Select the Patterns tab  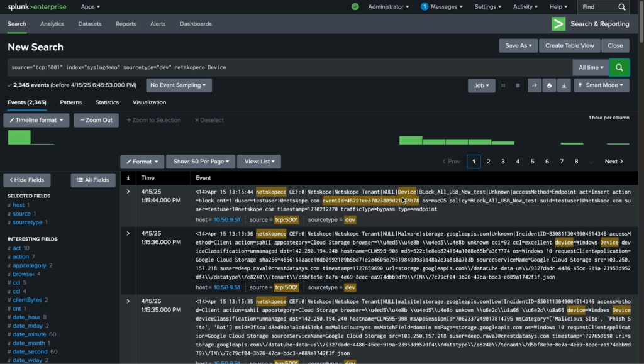tap(70, 102)
